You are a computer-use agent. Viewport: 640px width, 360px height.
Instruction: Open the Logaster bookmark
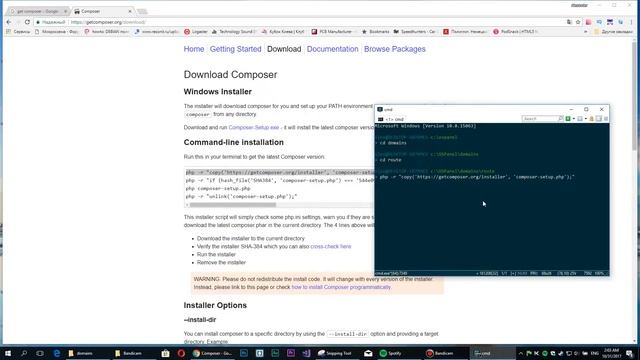[196, 31]
